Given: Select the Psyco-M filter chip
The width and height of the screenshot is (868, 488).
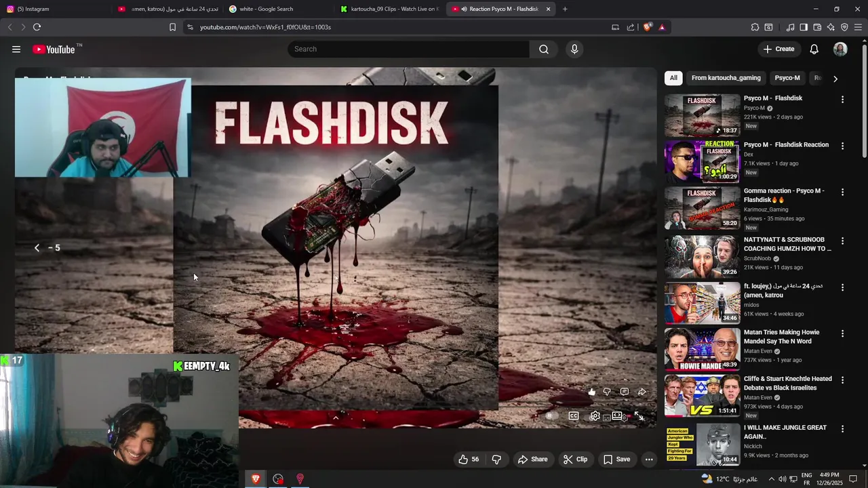Looking at the screenshot, I should click(x=787, y=78).
